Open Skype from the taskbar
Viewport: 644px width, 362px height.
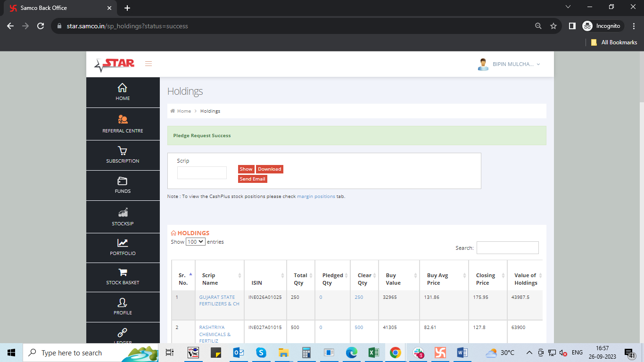pos(261,353)
